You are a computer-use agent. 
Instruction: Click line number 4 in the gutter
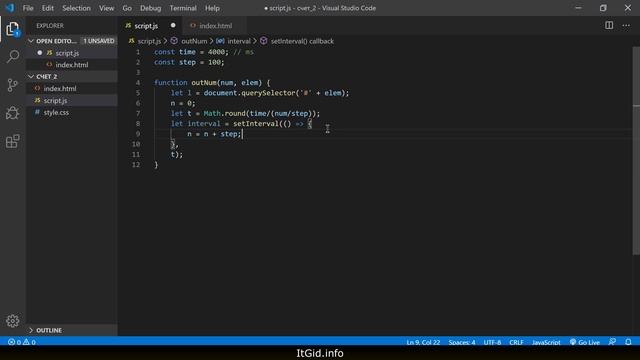138,82
